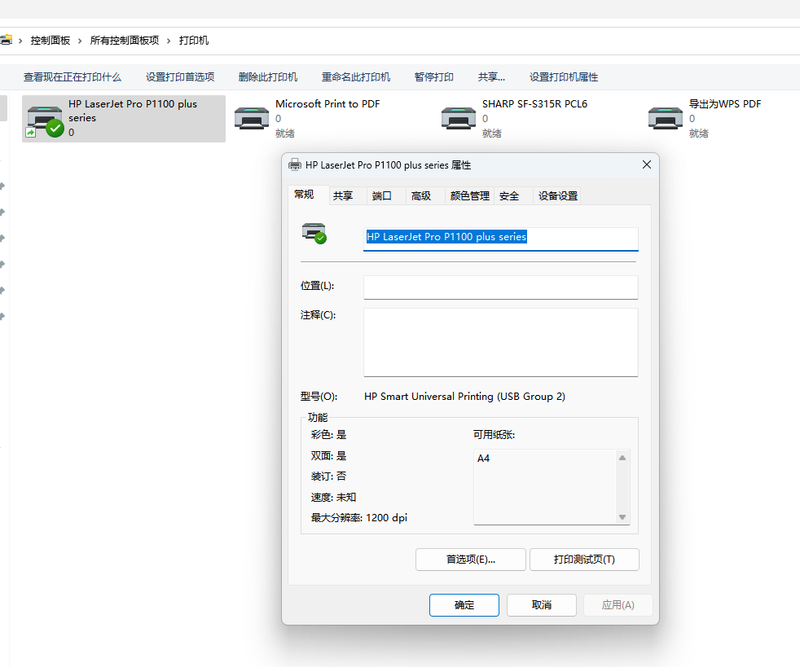
Task: Click the 导出为WPS PDF printer icon
Action: pyautogui.click(x=665, y=117)
